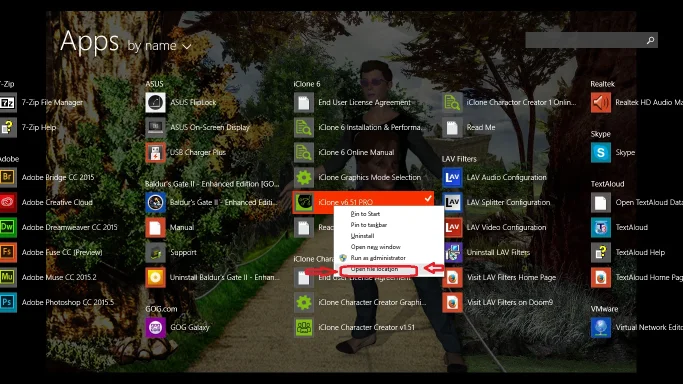Click the TextAloud group heading
This screenshot has width=683, height=384.
pyautogui.click(x=607, y=184)
